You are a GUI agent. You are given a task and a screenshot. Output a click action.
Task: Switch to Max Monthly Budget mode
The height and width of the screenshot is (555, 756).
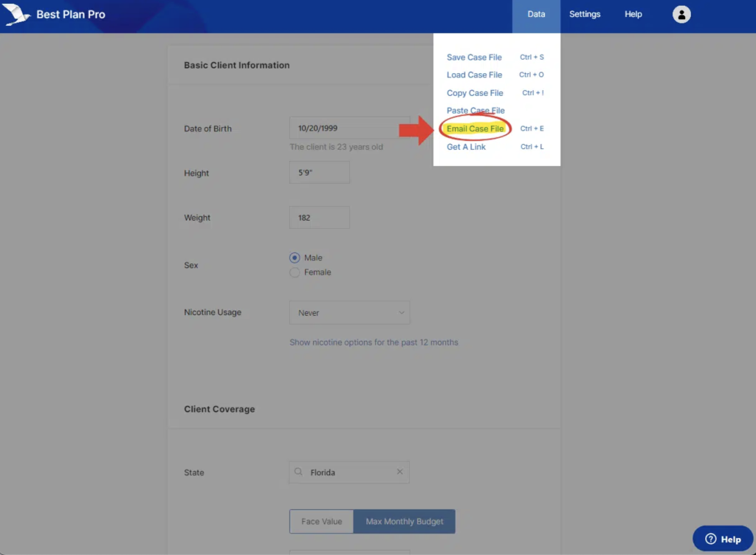click(x=405, y=522)
